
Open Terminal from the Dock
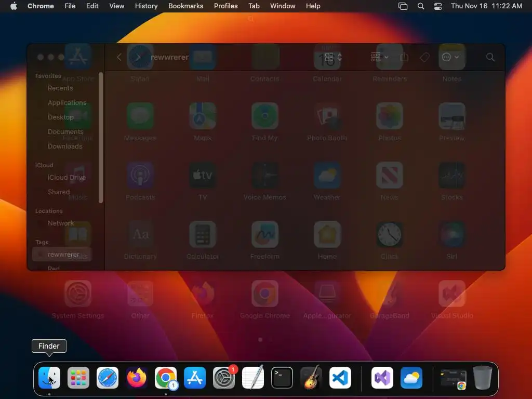[282, 378]
